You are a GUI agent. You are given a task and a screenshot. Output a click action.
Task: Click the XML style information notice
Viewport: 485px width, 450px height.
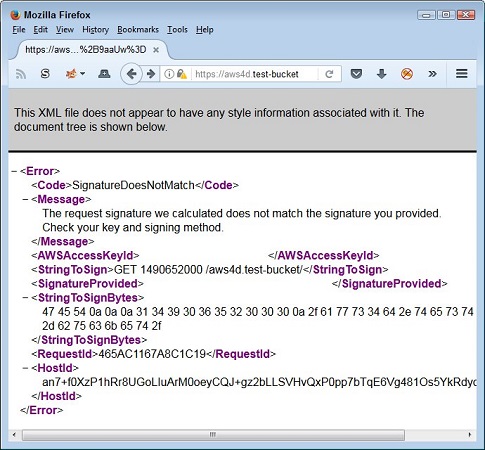219,120
